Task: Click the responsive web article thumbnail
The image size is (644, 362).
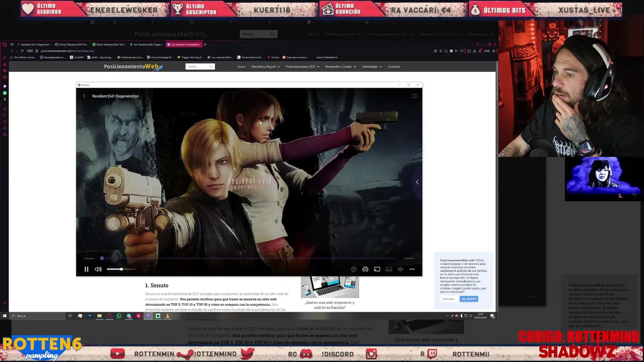Action: coord(330,287)
